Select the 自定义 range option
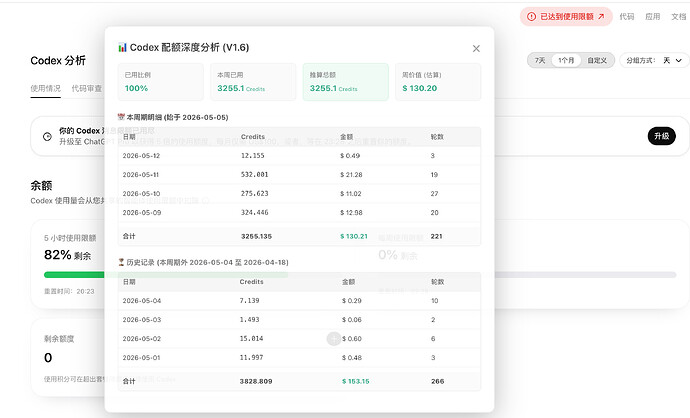 [x=597, y=60]
